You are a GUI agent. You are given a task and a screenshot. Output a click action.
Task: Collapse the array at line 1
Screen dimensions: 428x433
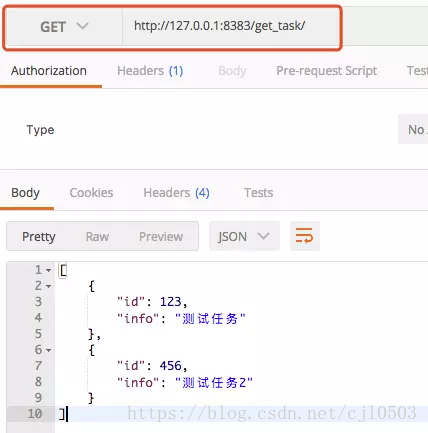coord(49,270)
